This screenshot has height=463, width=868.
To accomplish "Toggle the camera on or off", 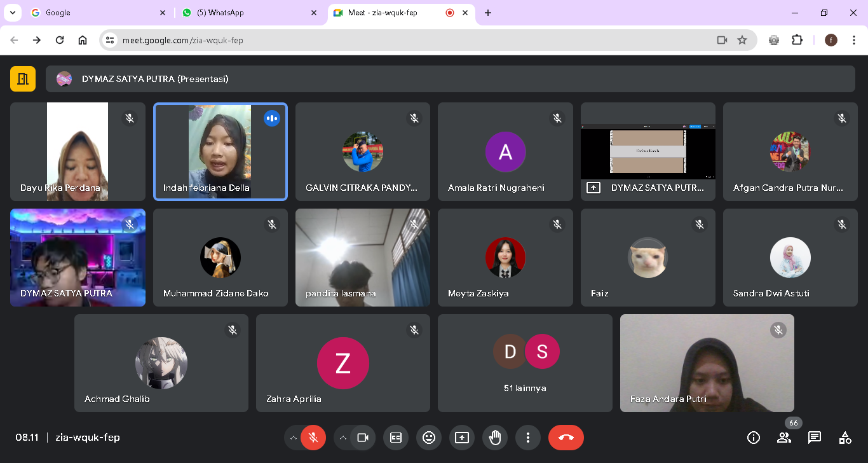I will (x=363, y=438).
